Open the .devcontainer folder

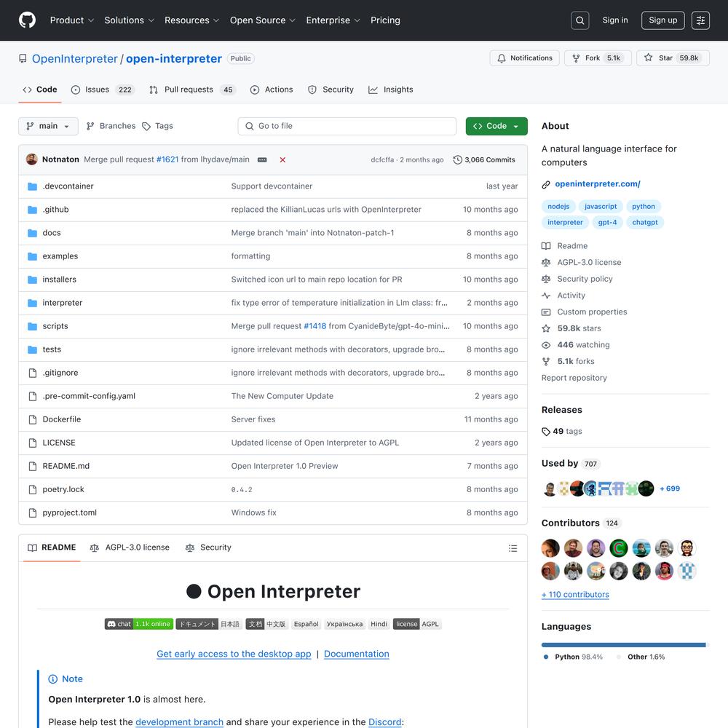click(68, 186)
